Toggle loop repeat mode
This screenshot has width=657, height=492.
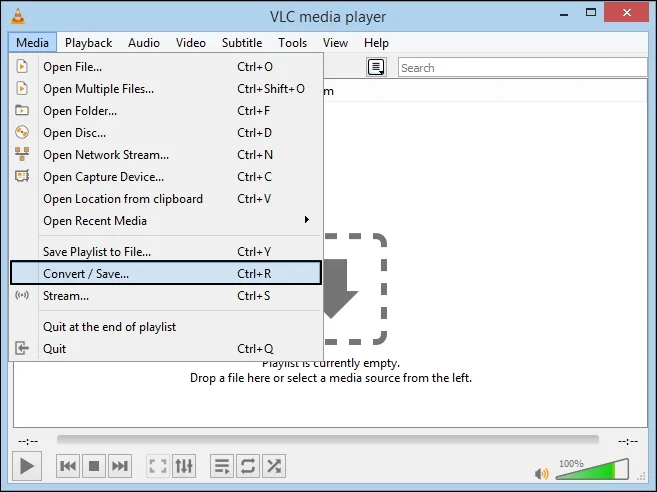248,466
